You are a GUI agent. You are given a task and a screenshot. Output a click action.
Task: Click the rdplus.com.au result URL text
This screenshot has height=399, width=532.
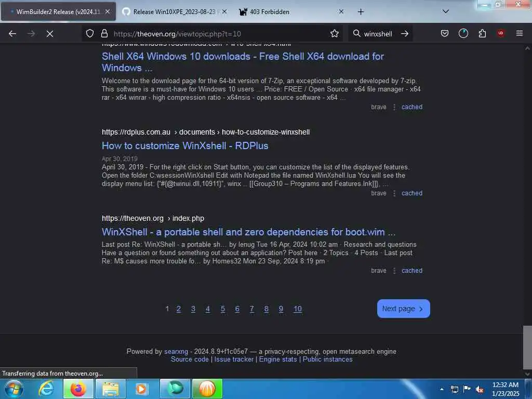point(206,132)
